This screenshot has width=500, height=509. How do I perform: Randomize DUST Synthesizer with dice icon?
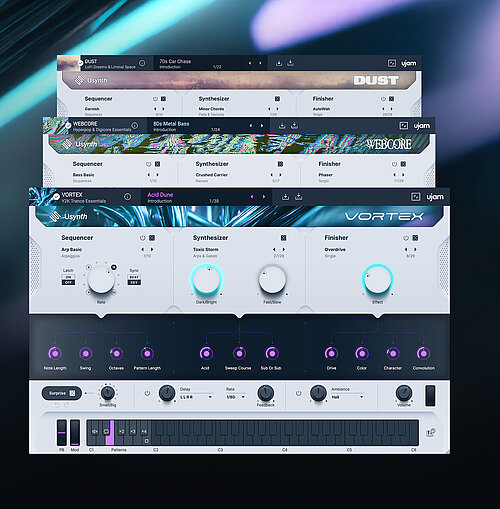(x=277, y=99)
